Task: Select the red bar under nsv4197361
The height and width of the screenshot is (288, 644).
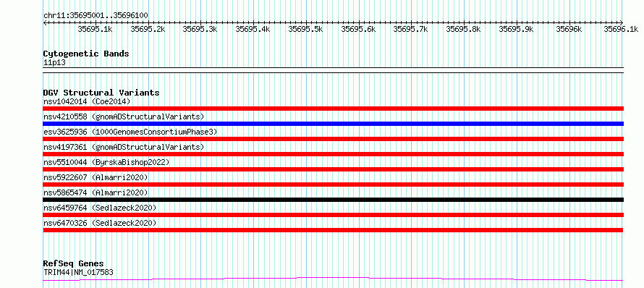Action: [333, 154]
